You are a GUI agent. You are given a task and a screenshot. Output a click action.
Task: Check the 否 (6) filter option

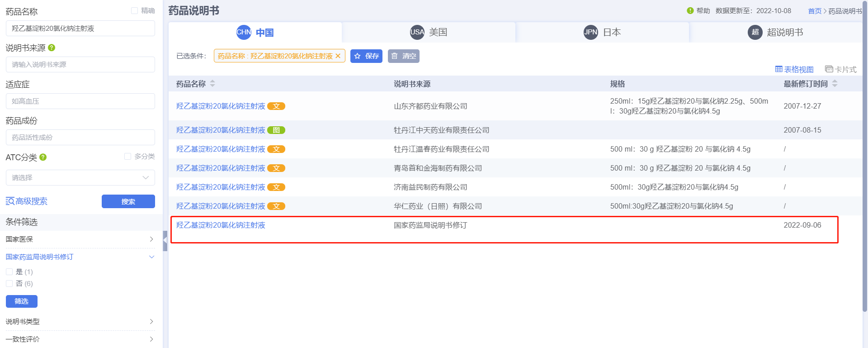coord(9,283)
